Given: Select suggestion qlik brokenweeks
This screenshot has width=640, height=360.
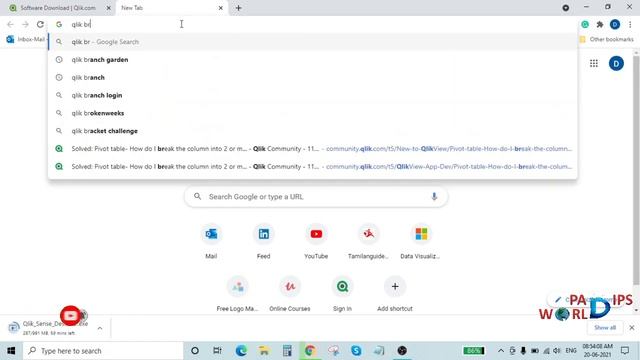Looking at the screenshot, I should pyautogui.click(x=313, y=113).
